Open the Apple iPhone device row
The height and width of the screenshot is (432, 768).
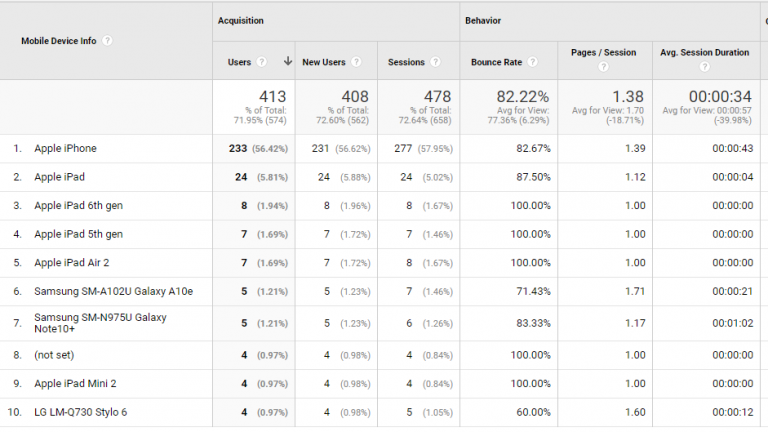pos(65,148)
